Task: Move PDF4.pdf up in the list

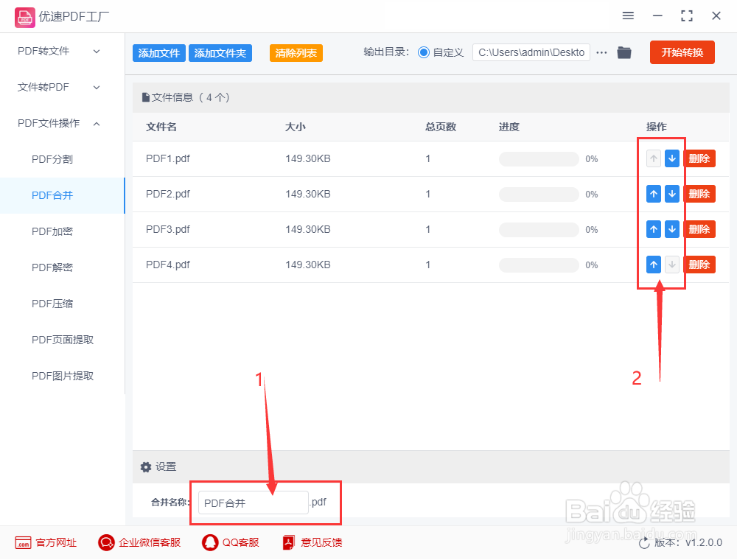Action: tap(654, 265)
